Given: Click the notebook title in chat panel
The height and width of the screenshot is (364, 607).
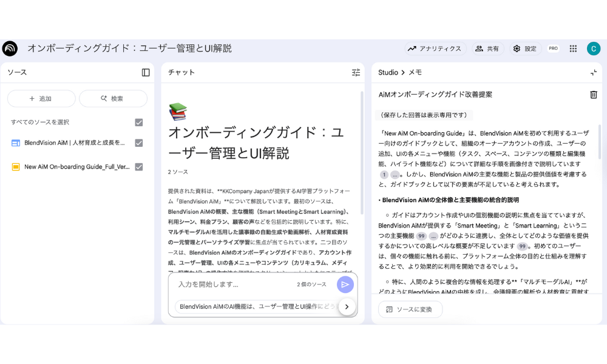Looking at the screenshot, I should point(256,143).
